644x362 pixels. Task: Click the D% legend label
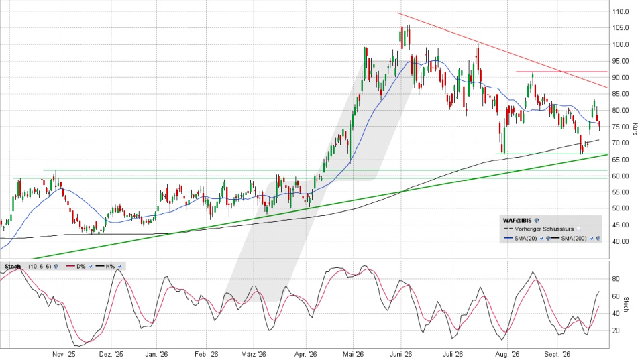point(81,267)
